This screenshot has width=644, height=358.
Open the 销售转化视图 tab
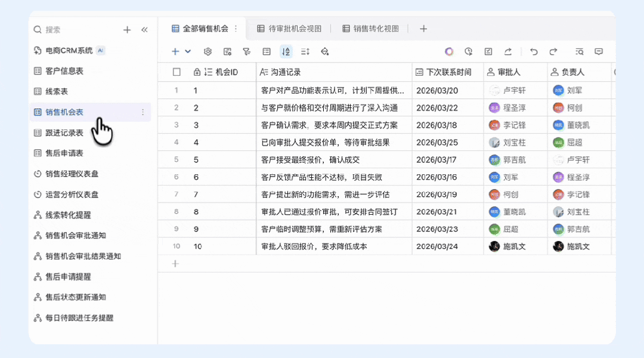click(370, 28)
